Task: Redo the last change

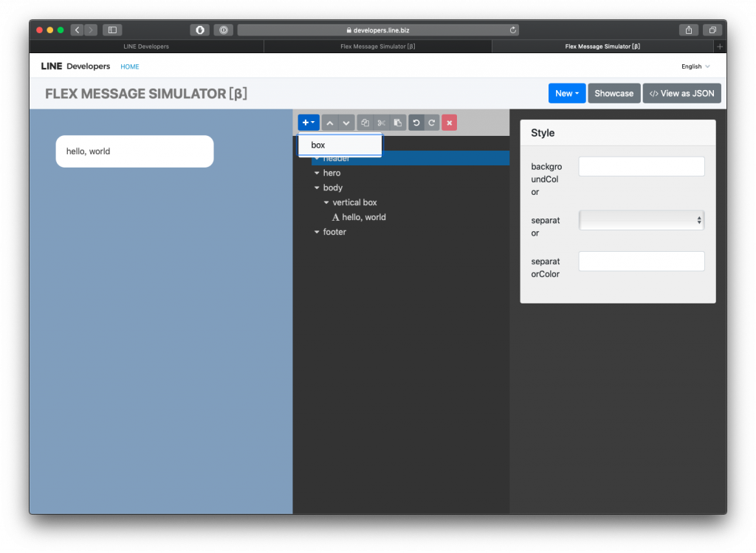Action: pos(432,123)
